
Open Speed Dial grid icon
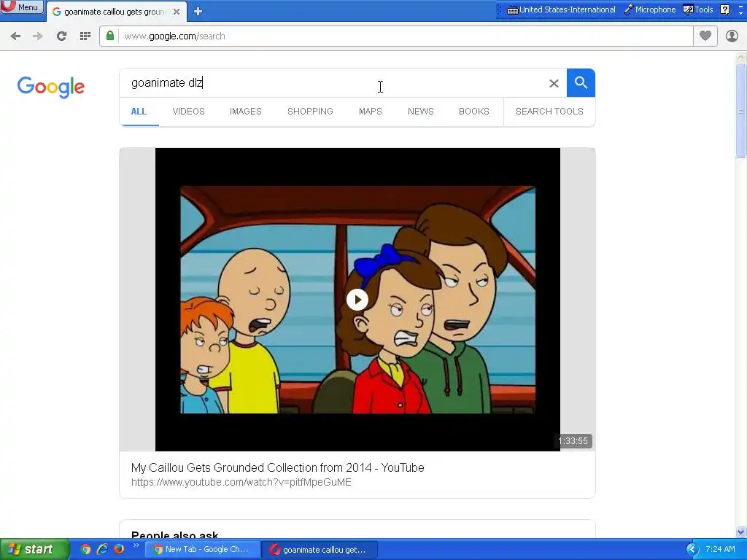click(85, 36)
